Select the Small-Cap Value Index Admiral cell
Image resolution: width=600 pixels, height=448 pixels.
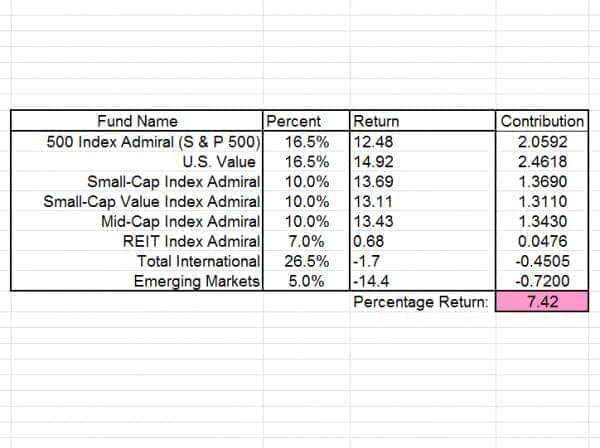click(x=152, y=201)
